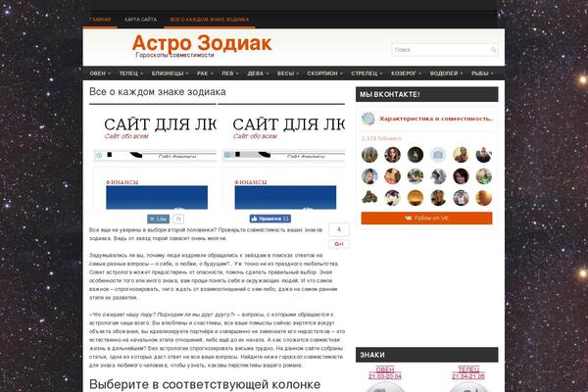Open the ОВЕН dropdown menu
This screenshot has height=392, width=588.
click(100, 73)
